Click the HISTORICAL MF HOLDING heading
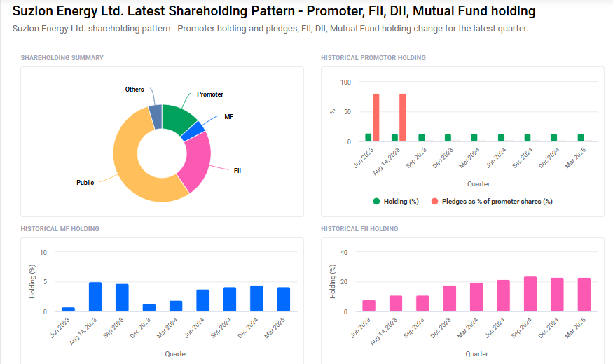The image size is (613, 364). (x=60, y=229)
